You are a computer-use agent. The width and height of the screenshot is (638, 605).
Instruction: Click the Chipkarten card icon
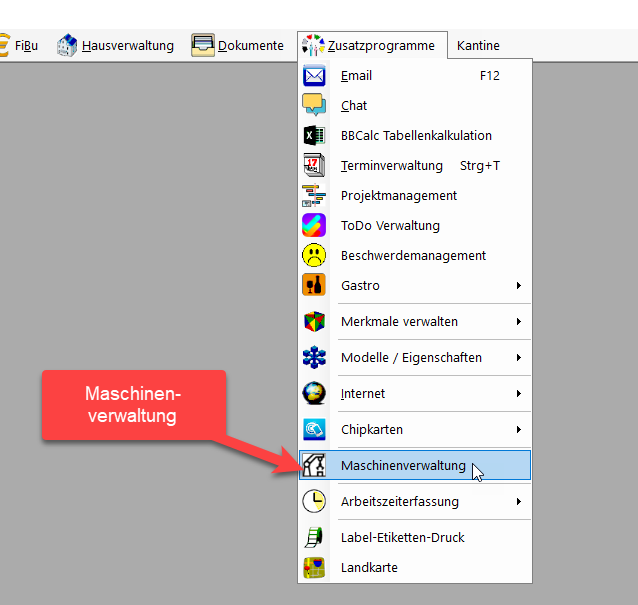tap(314, 429)
